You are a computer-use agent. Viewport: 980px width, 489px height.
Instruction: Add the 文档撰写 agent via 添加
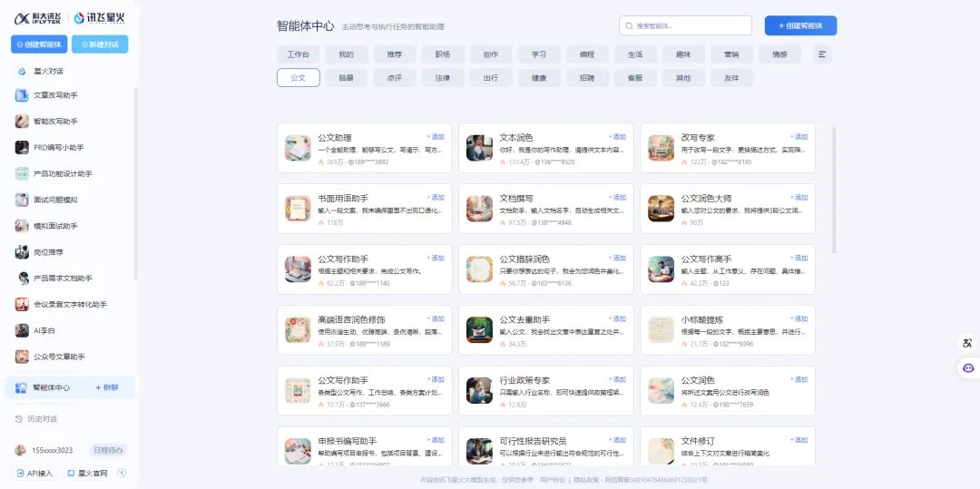tap(618, 198)
